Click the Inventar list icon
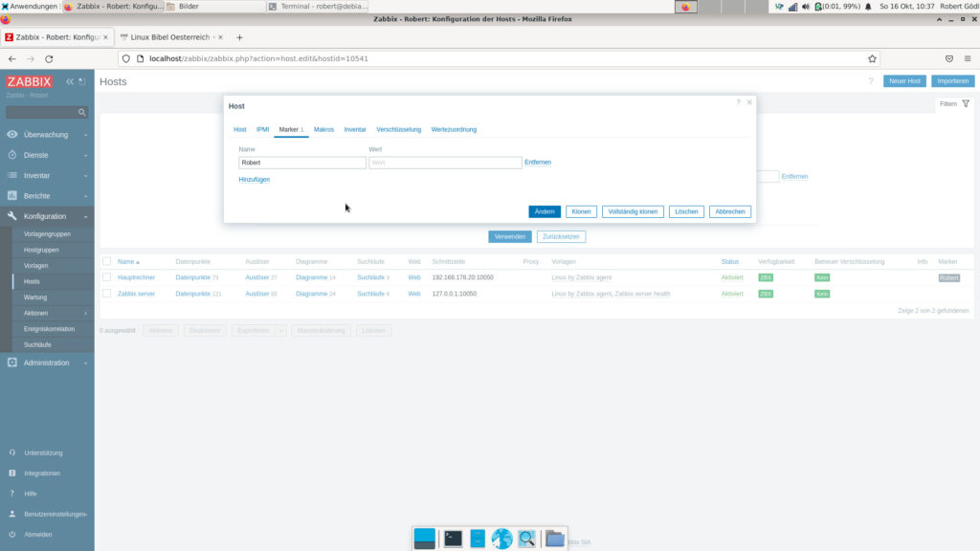The image size is (980, 551). (x=11, y=176)
